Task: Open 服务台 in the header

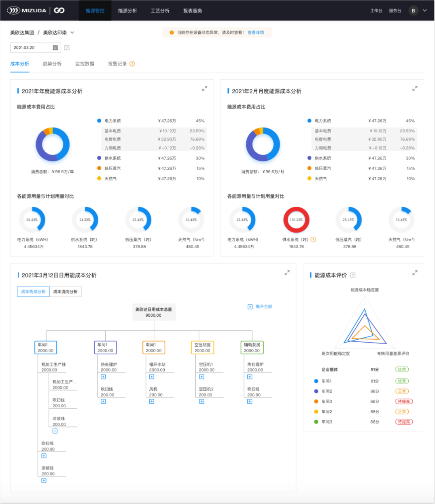Action: pos(395,11)
